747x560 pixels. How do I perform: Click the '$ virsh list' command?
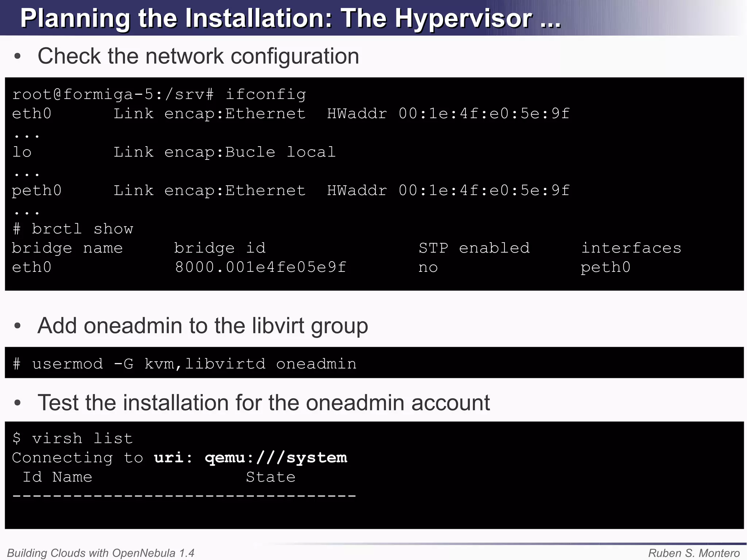click(x=73, y=439)
